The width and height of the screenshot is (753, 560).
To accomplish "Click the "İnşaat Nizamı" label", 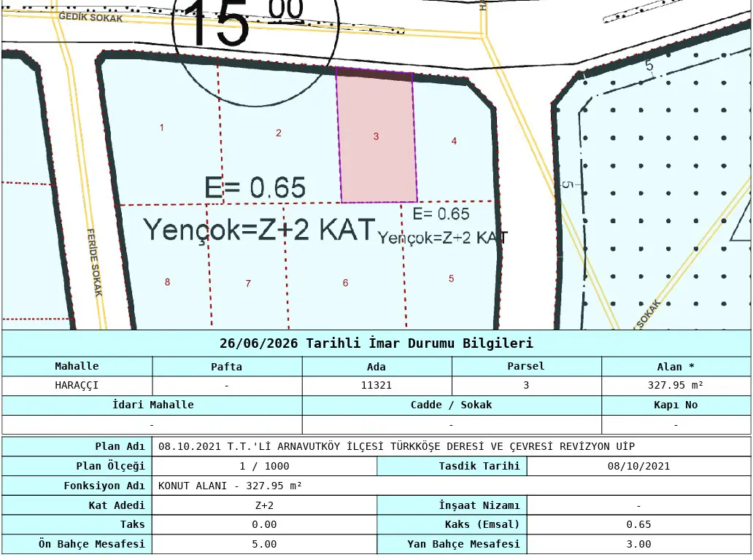I will [x=479, y=505].
